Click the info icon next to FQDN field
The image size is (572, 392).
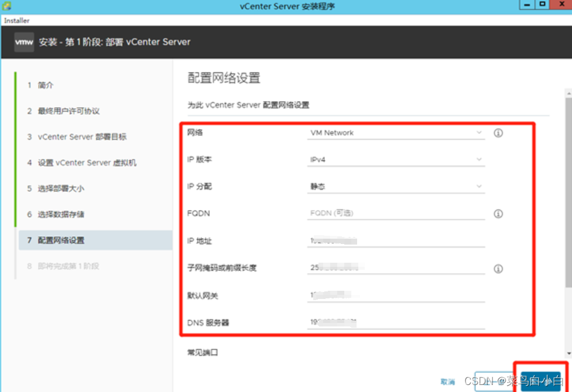(x=498, y=214)
